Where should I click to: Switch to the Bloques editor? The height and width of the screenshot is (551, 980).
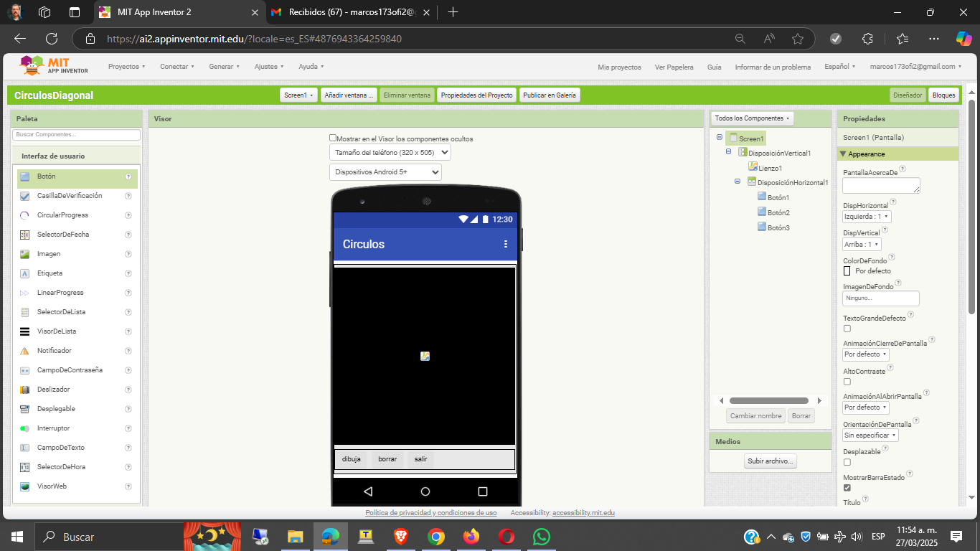(x=943, y=95)
